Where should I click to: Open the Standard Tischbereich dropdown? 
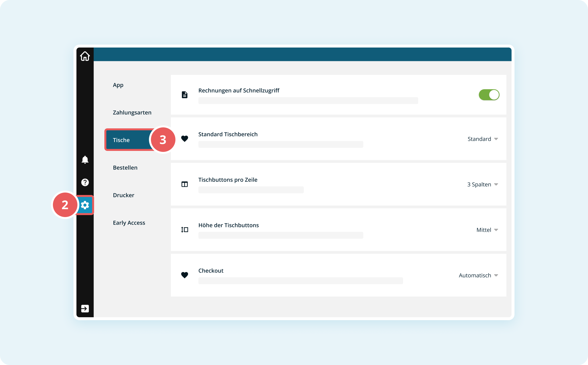483,139
